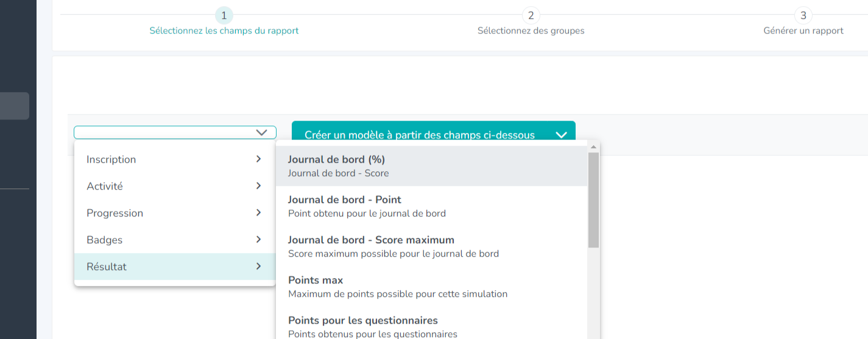868x339 pixels.
Task: Expand the 'Créer un modèle' button arrow
Action: pos(562,135)
